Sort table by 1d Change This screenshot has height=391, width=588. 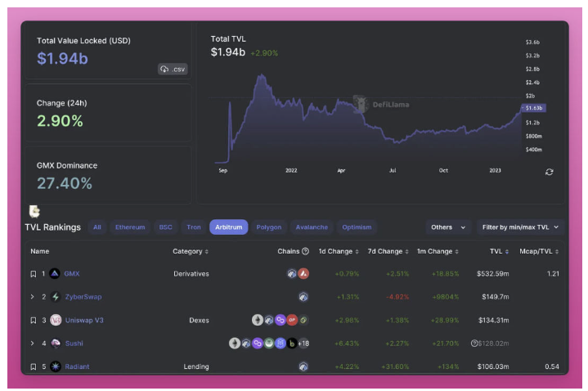pos(339,251)
